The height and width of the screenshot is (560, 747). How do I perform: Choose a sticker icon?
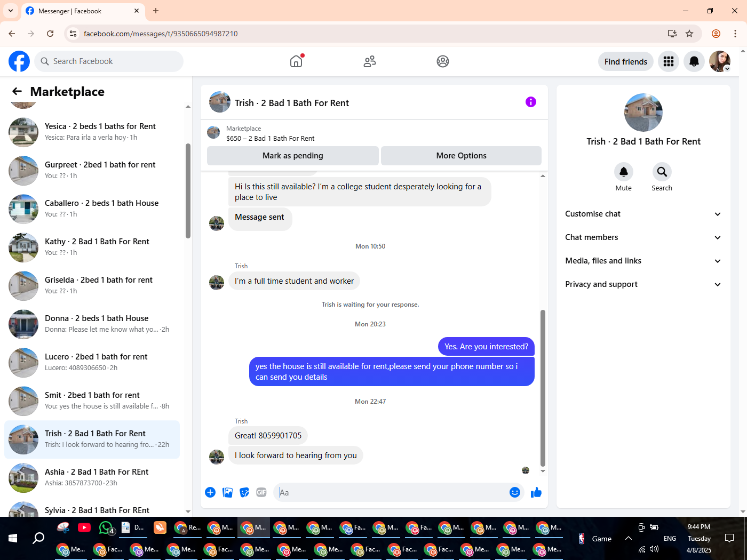pyautogui.click(x=244, y=492)
